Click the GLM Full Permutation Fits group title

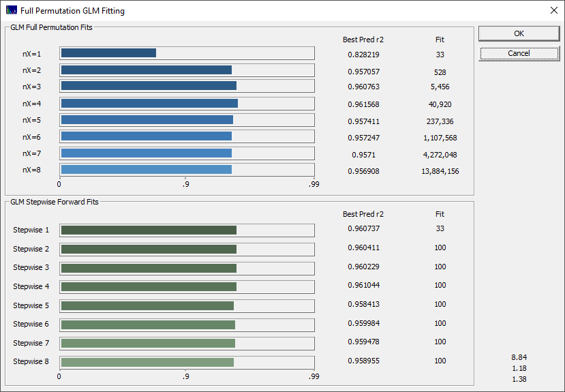coord(51,27)
